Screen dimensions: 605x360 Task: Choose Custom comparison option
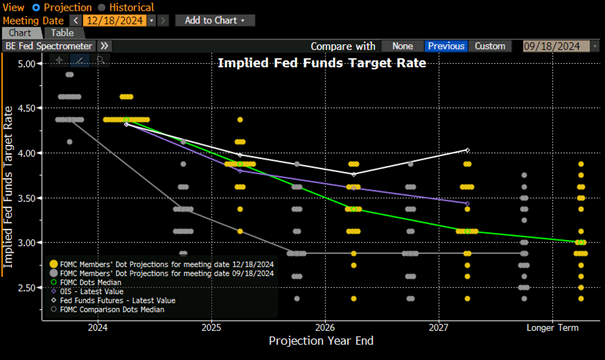(x=490, y=46)
